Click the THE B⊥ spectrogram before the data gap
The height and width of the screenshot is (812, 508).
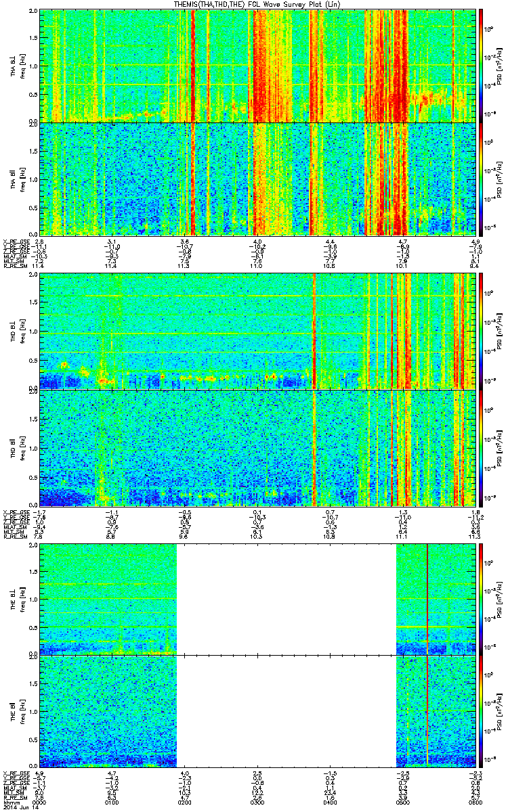[108, 599]
